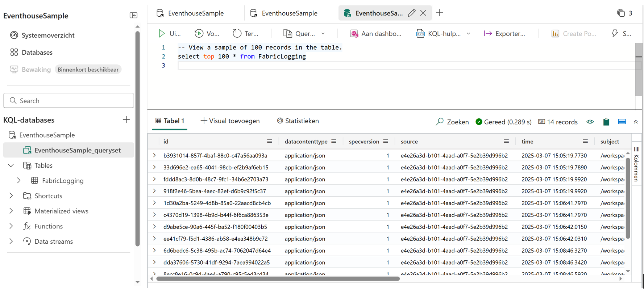Open EventhouseSample_queryset item
This screenshot has height=290, width=644.
[x=68, y=150]
